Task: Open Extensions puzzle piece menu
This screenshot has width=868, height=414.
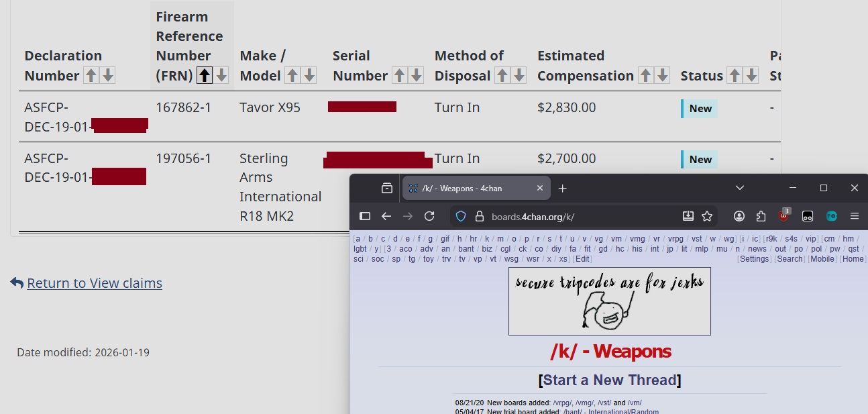Action: tap(761, 216)
